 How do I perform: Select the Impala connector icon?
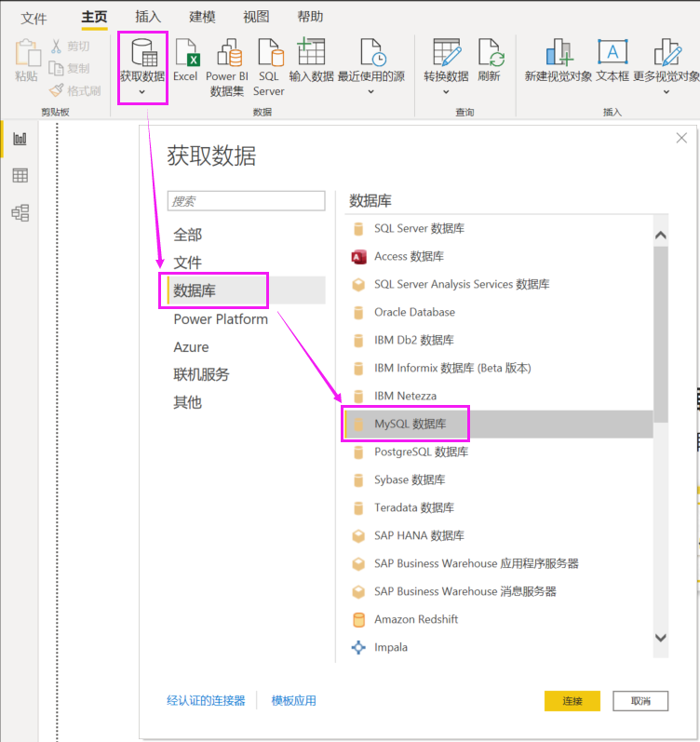tap(358, 647)
